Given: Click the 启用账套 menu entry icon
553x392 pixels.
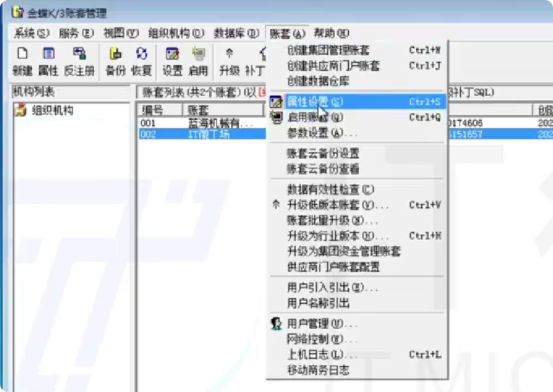Looking at the screenshot, I should click(x=276, y=117).
